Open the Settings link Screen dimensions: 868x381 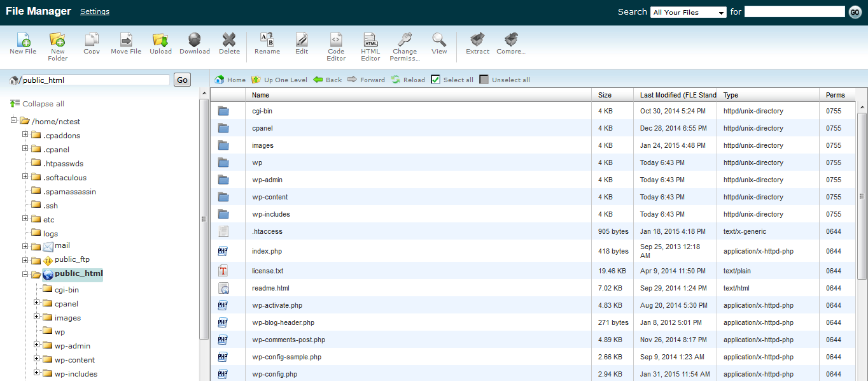(x=95, y=11)
